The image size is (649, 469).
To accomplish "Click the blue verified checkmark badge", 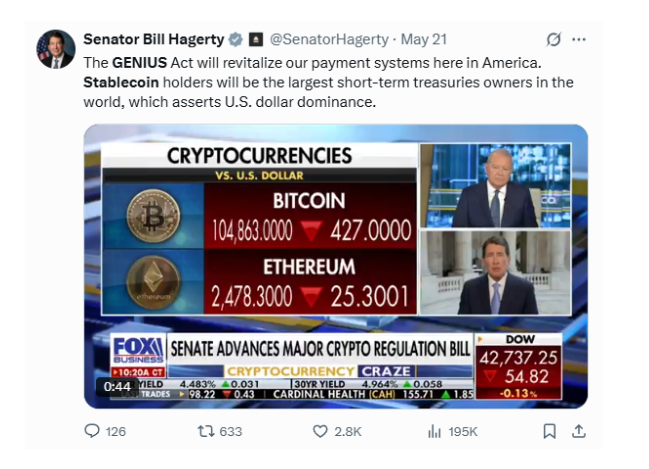I will (x=236, y=39).
